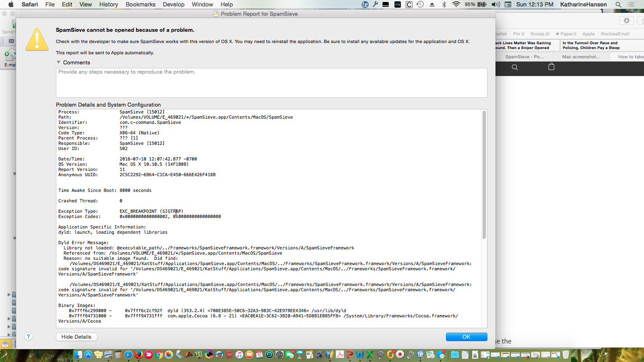This screenshot has width=644, height=362.
Task: Open the Edit menu
Action: (x=67, y=4)
